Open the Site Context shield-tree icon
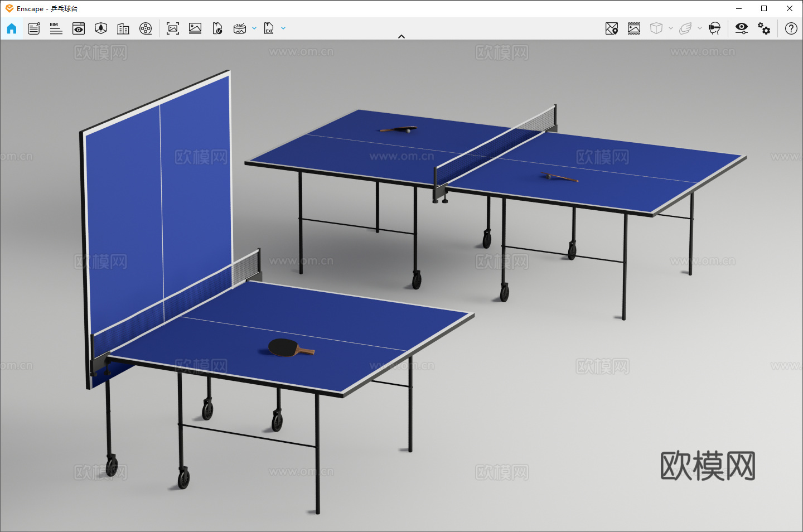Screen dimensions: 803x532 coord(101,28)
